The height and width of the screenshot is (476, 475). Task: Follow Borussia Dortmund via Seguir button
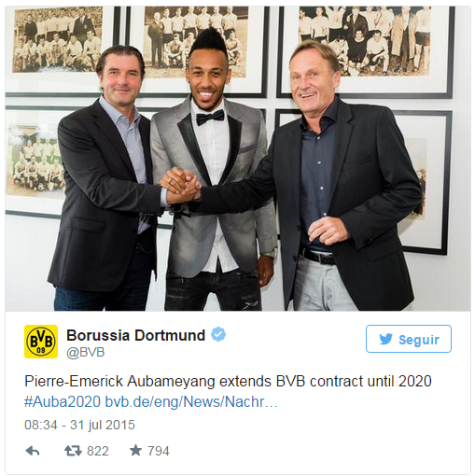pos(409,339)
